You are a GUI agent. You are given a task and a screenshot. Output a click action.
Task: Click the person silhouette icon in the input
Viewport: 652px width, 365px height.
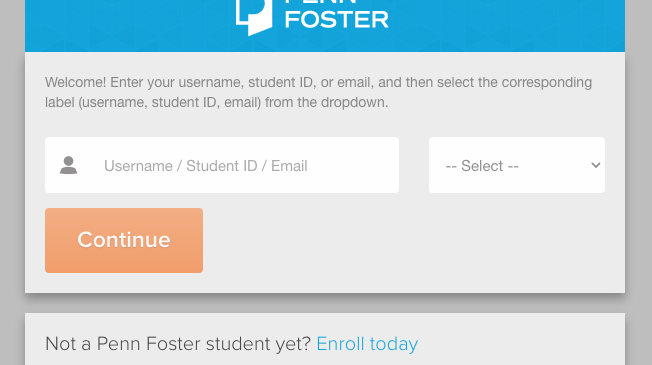[68, 165]
